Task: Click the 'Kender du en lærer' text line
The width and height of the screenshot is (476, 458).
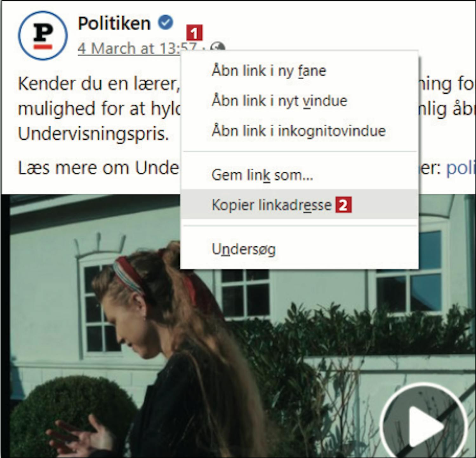Action: [99, 84]
